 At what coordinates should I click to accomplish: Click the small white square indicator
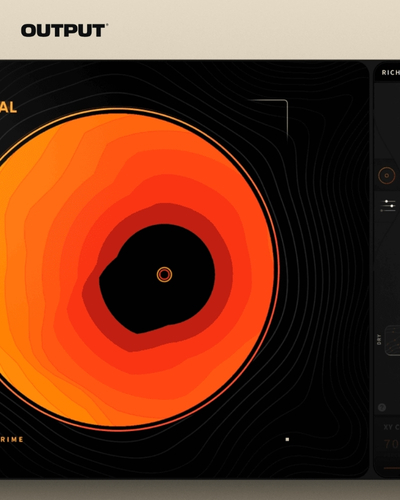tap(287, 439)
